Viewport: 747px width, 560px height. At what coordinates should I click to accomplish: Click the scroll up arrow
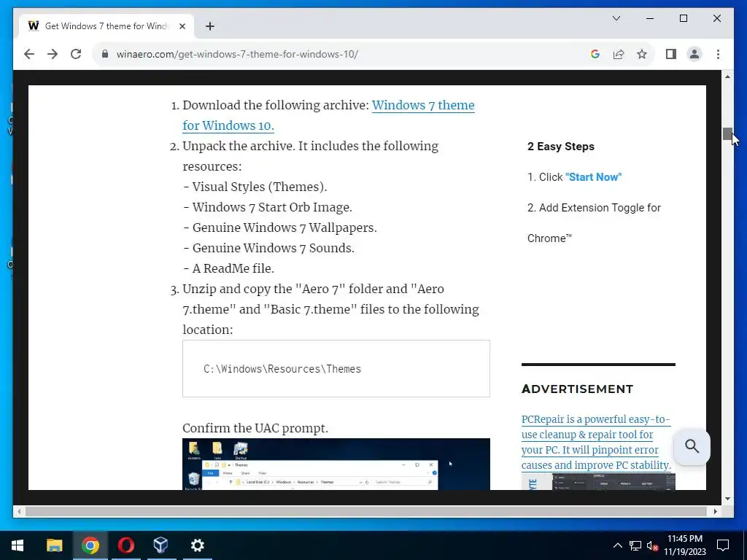click(x=727, y=77)
